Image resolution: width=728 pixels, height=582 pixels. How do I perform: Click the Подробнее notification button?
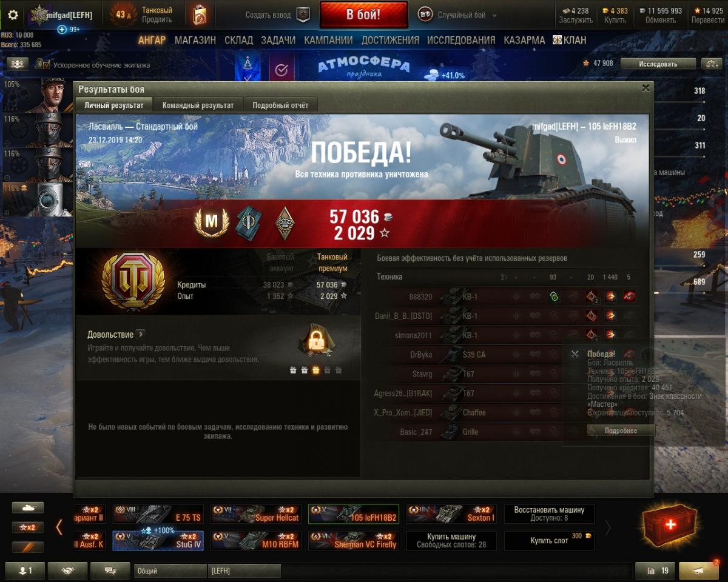pyautogui.click(x=621, y=430)
